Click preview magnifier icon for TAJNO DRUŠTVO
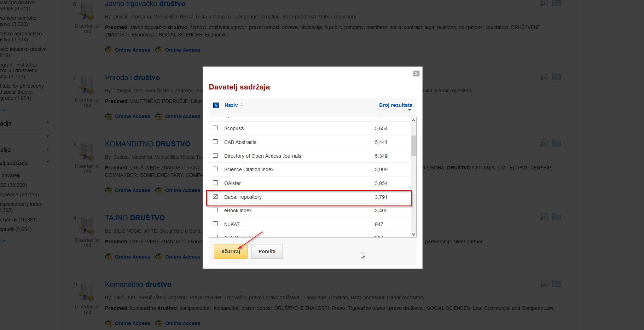The height and width of the screenshot is (330, 644). click(x=544, y=217)
